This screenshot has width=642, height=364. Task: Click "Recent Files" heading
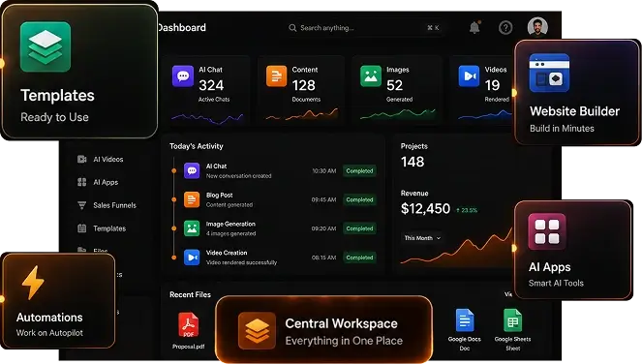pos(190,294)
